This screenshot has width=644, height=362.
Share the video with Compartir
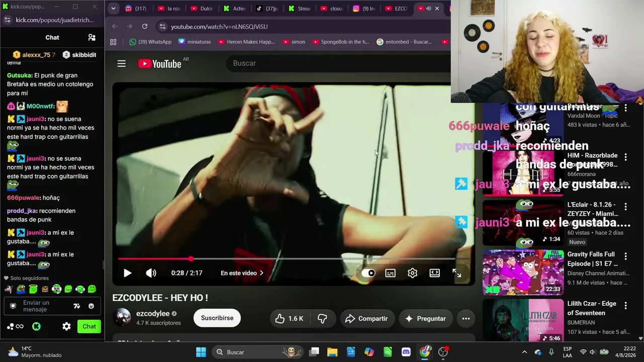[366, 318]
